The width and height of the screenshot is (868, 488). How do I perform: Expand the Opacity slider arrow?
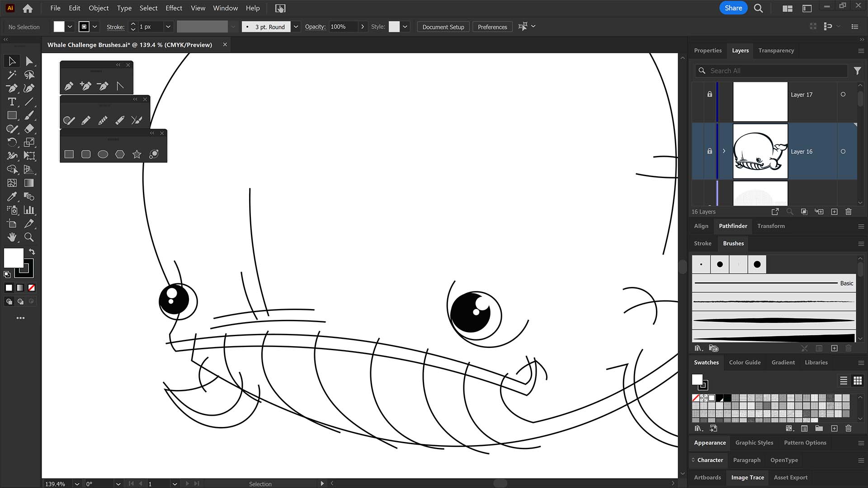(x=363, y=27)
